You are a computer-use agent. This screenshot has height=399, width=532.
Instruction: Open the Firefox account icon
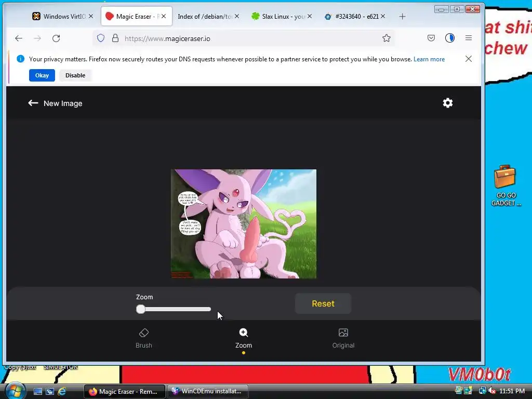coord(449,38)
